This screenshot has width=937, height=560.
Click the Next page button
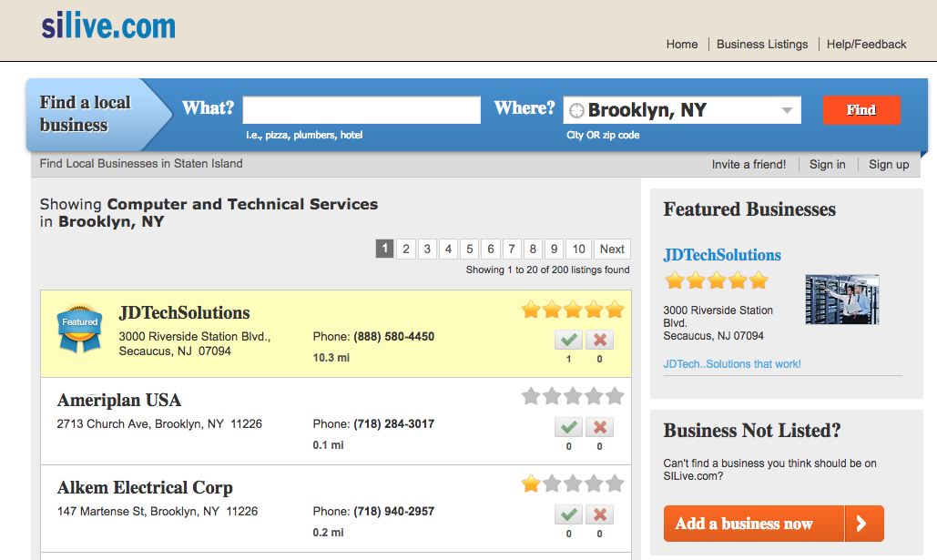click(612, 249)
